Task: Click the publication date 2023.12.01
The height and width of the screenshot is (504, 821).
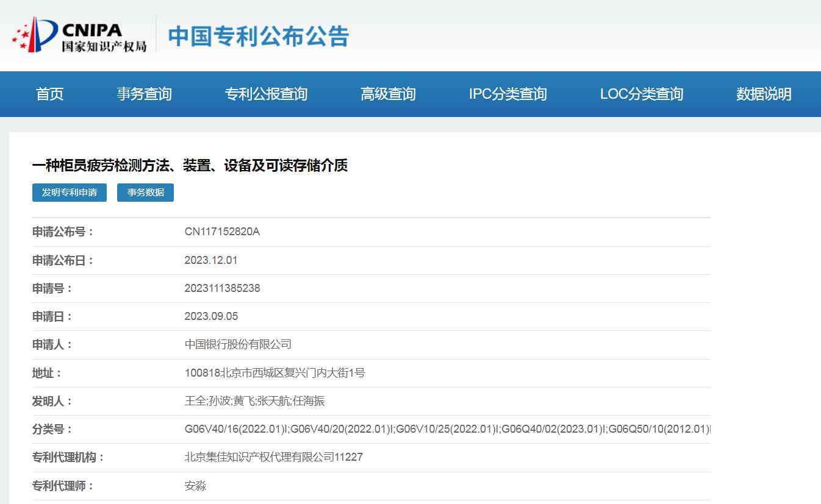Action: (x=211, y=260)
